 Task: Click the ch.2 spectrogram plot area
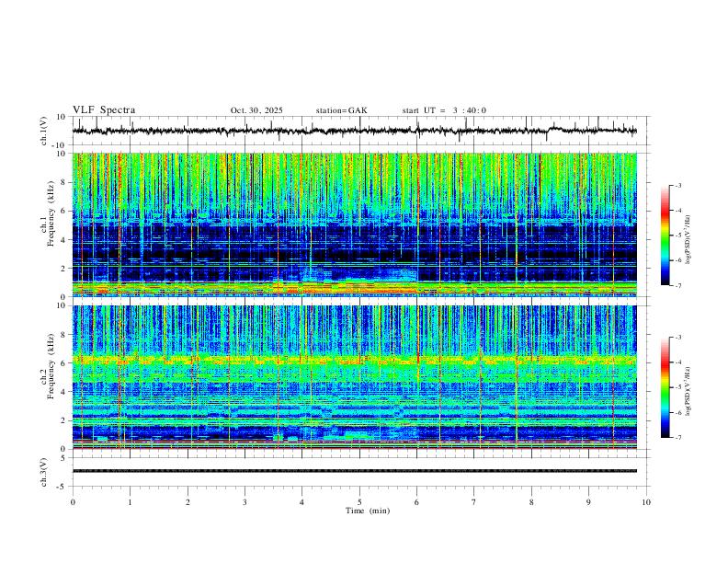pos(354,377)
